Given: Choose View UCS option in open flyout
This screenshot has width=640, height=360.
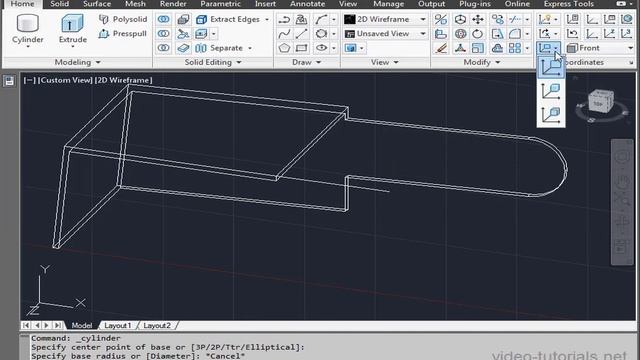Looking at the screenshot, I should [x=551, y=68].
